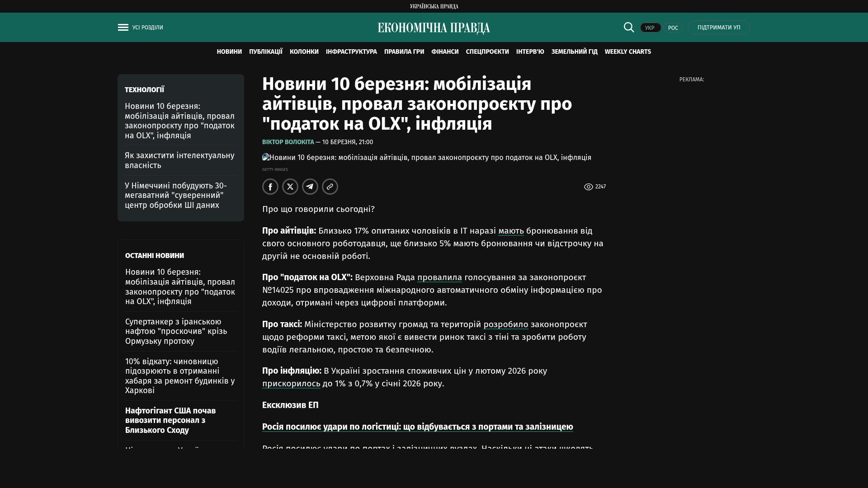Click the search magnifier icon
Viewport: 868px width, 488px height.
[x=629, y=27]
